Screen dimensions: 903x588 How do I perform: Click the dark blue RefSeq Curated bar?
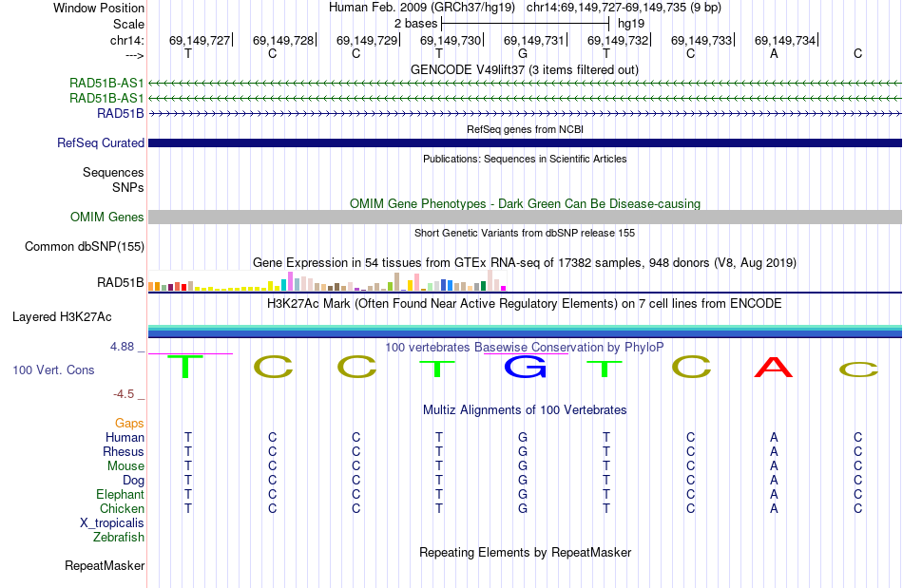point(525,142)
